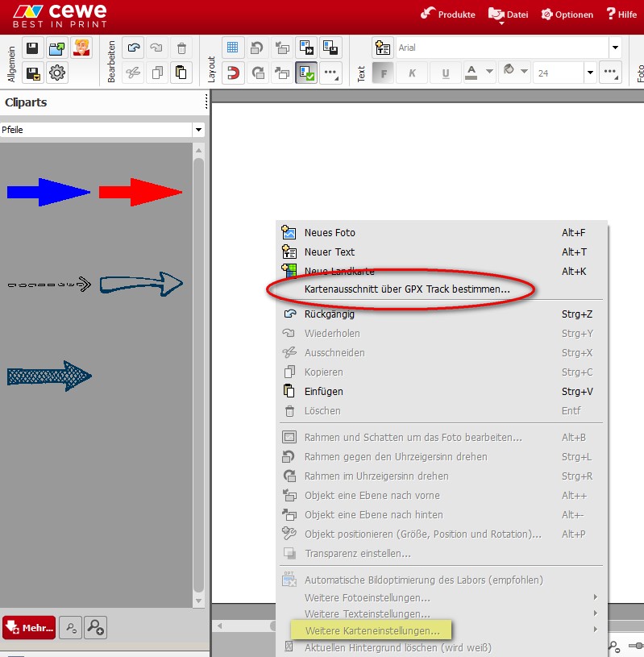Click the undo arrow in Bearbeiten

(134, 48)
